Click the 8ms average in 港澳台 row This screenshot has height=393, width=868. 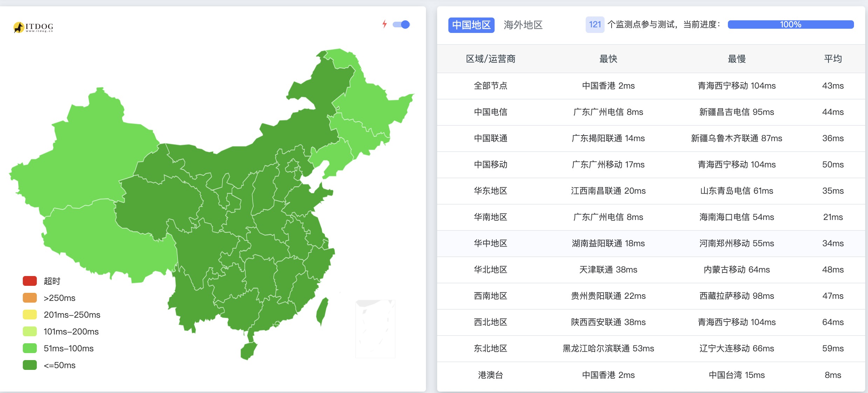[x=833, y=375]
